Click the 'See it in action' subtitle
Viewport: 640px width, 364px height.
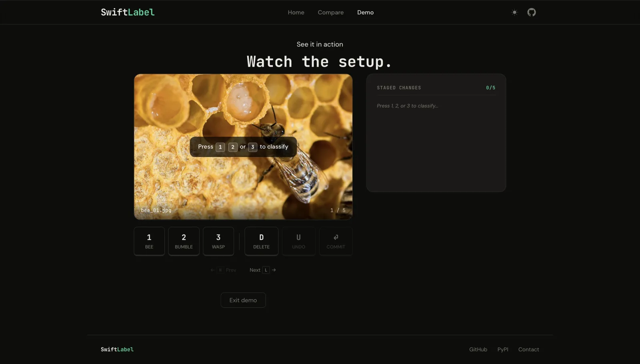click(x=320, y=44)
